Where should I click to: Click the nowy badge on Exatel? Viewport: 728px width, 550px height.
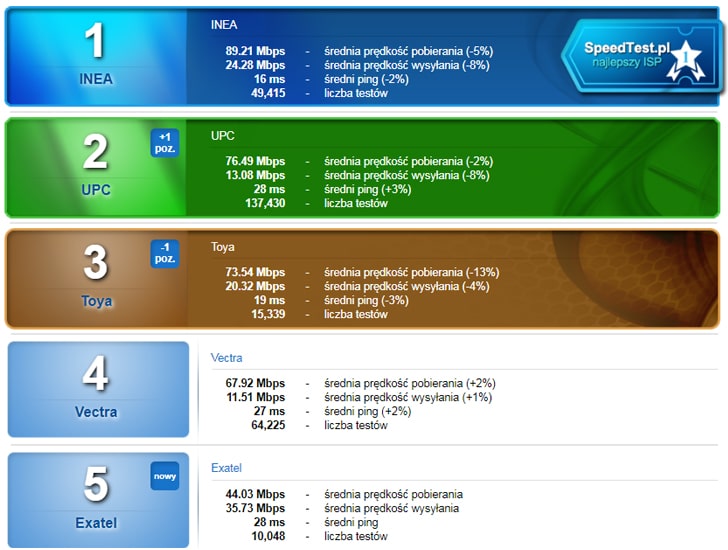coord(165,476)
